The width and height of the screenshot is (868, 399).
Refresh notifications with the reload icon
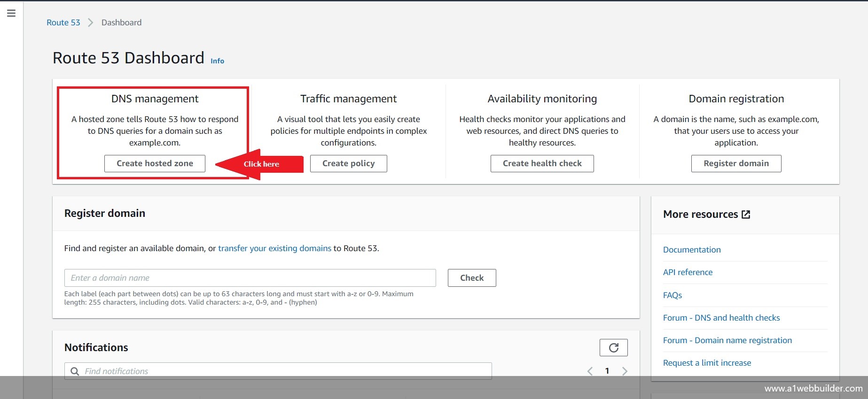pos(614,347)
